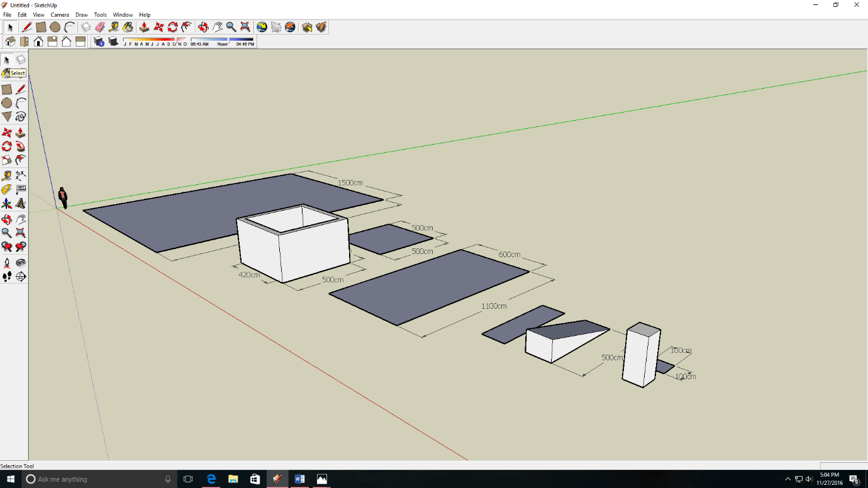
Task: Show hidden icons in the system tray
Action: tap(787, 479)
